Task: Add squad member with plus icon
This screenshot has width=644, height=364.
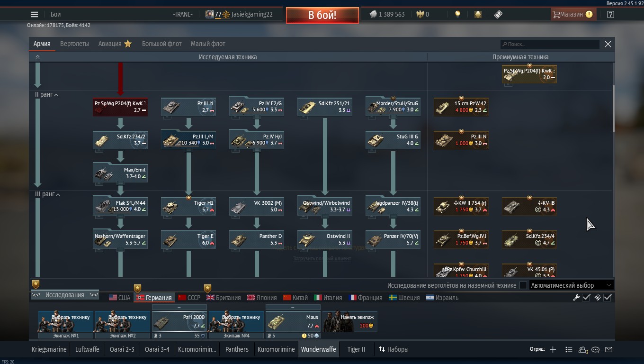Action: point(553,349)
